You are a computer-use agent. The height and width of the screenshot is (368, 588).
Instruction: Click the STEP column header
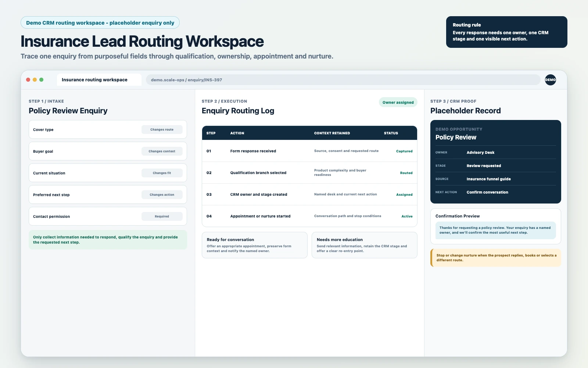click(x=211, y=133)
